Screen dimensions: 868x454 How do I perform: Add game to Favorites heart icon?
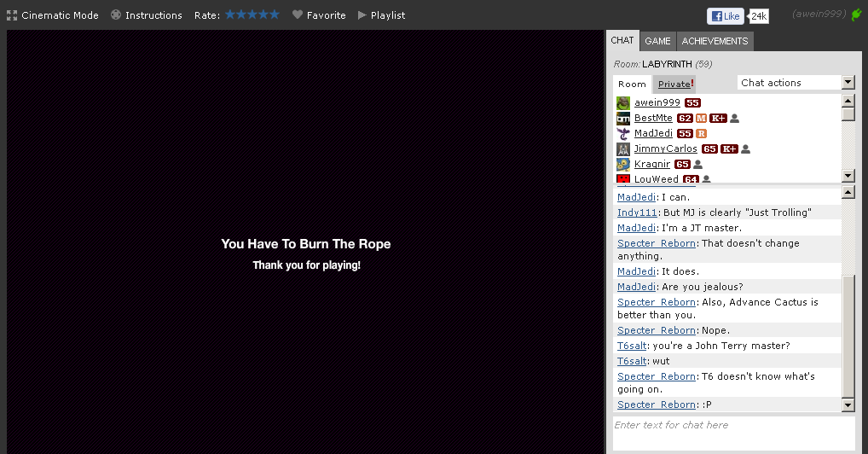tap(298, 15)
